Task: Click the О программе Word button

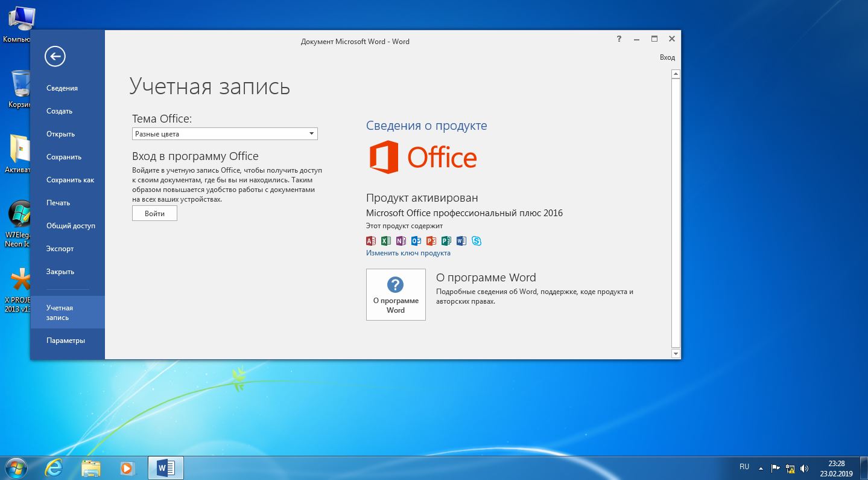Action: tap(396, 295)
